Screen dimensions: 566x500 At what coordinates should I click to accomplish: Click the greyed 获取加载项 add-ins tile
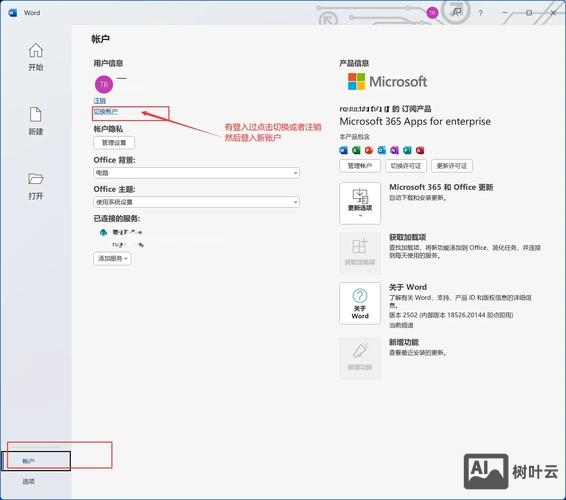point(360,253)
